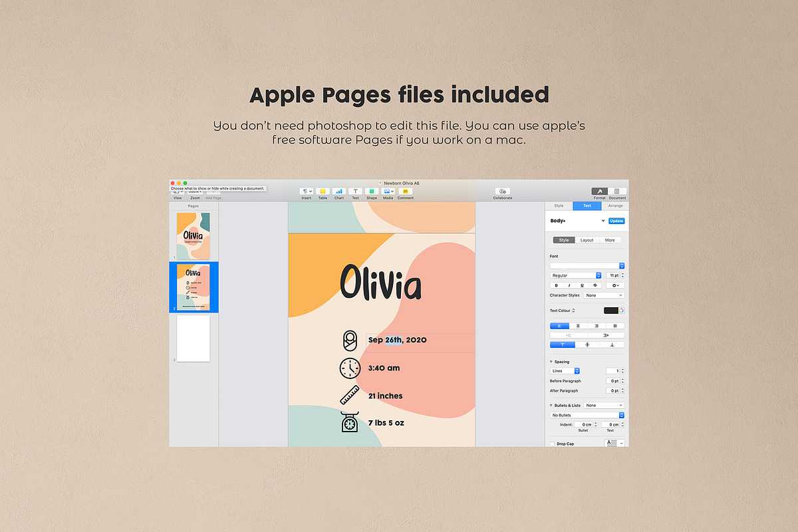Adjust After Paragraph stepper
This screenshot has height=532, width=798.
(x=622, y=390)
